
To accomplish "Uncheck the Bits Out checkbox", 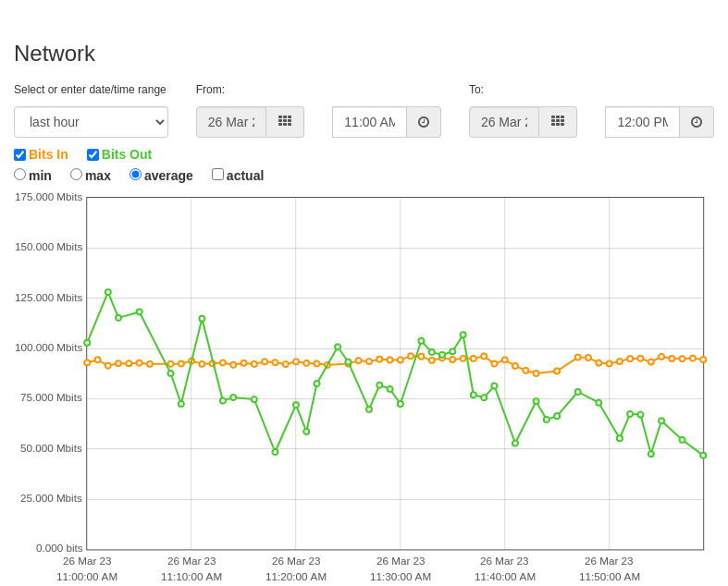I will click(93, 154).
